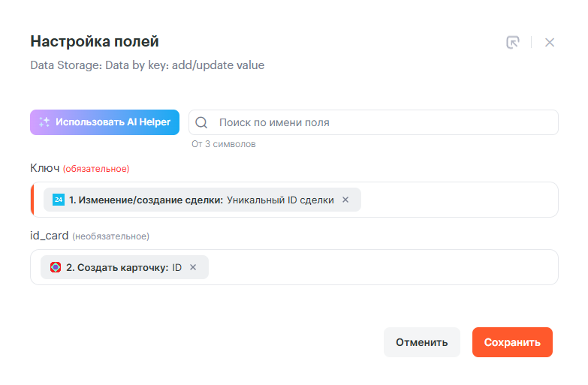This screenshot has height=385, width=588.
Task: Click the magnifier search icon
Action: pos(202,122)
